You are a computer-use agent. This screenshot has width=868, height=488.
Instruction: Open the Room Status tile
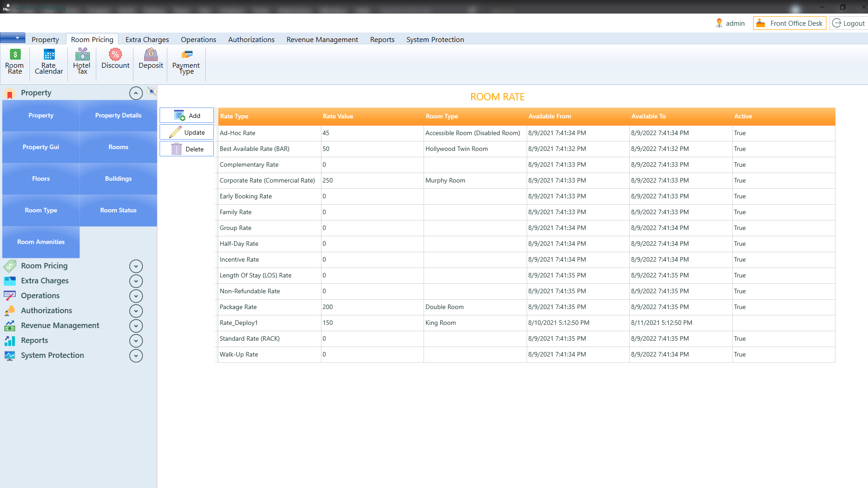tap(118, 211)
